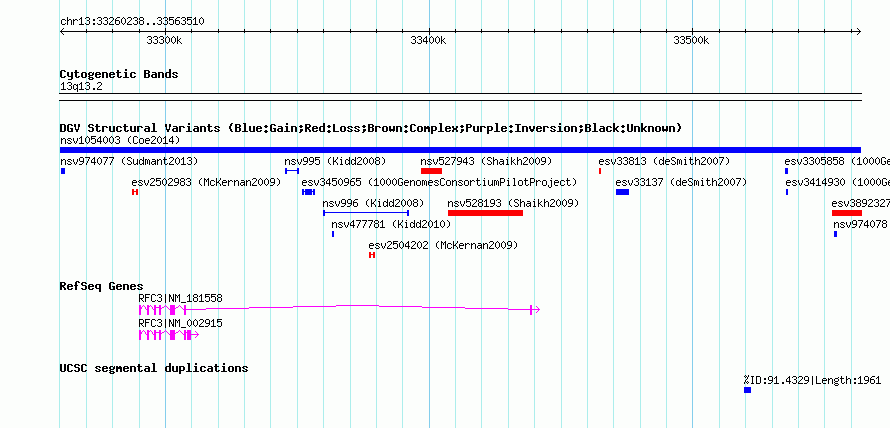Click the esv2502983 (McKernan2009) red loss marker
This screenshot has width=890, height=428.
pos(135,192)
